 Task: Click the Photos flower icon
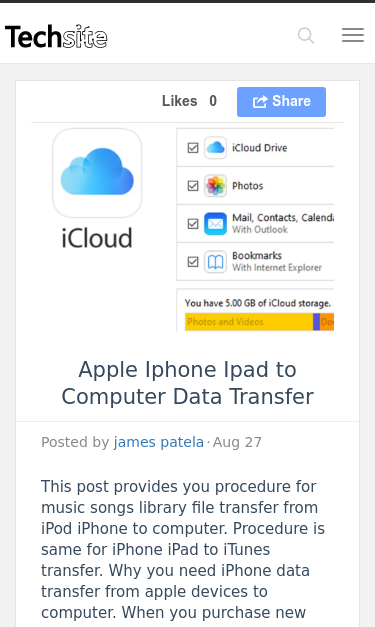click(215, 186)
